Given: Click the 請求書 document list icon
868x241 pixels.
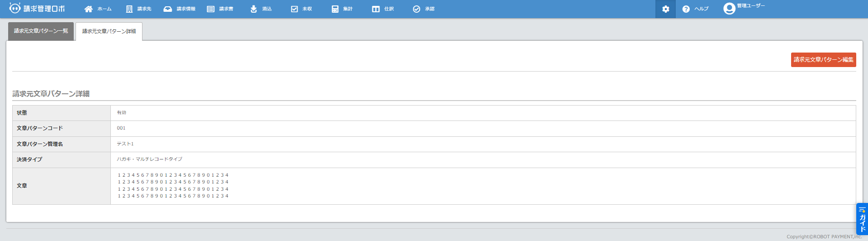Looking at the screenshot, I should click(x=211, y=9).
